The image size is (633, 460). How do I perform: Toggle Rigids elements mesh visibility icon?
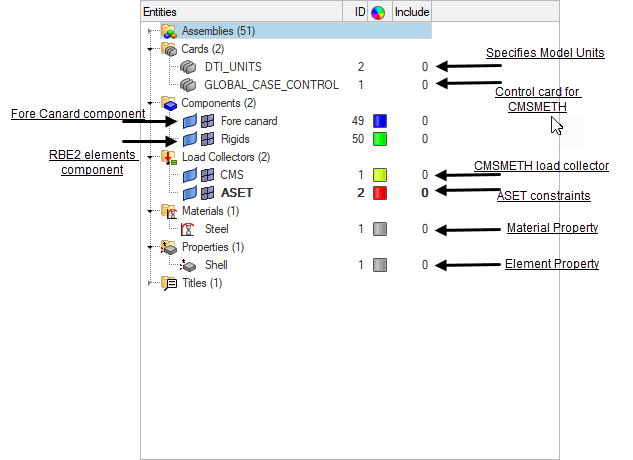pos(208,139)
